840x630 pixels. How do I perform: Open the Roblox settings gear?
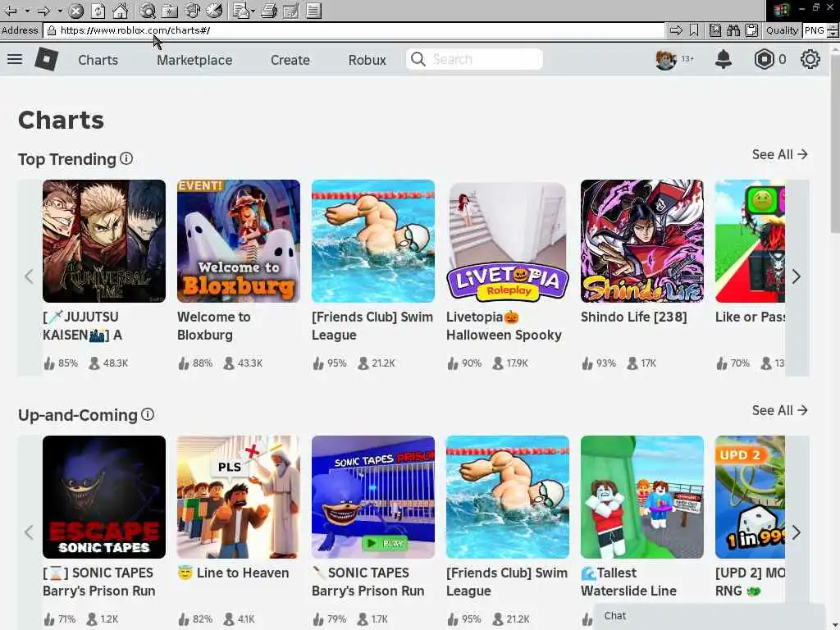tap(810, 59)
